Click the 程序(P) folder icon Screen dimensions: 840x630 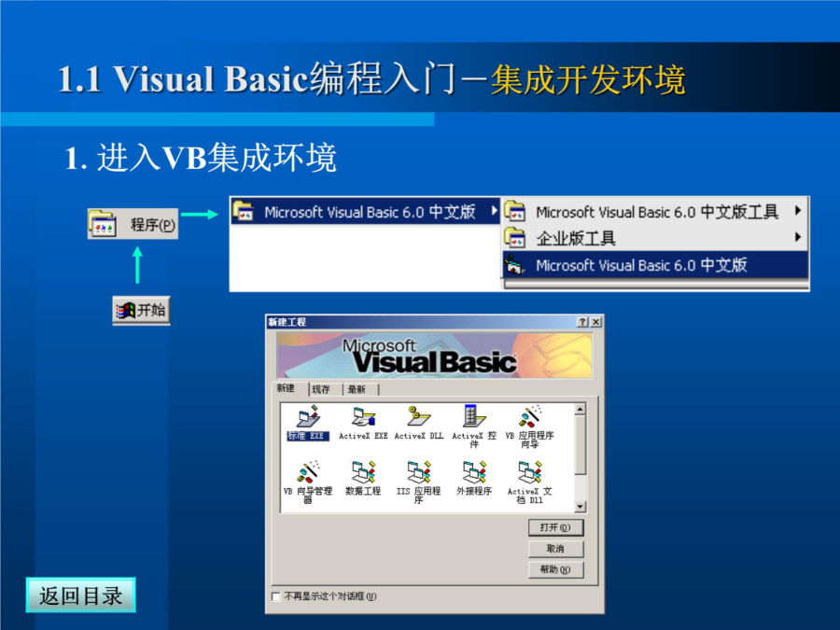tap(103, 223)
